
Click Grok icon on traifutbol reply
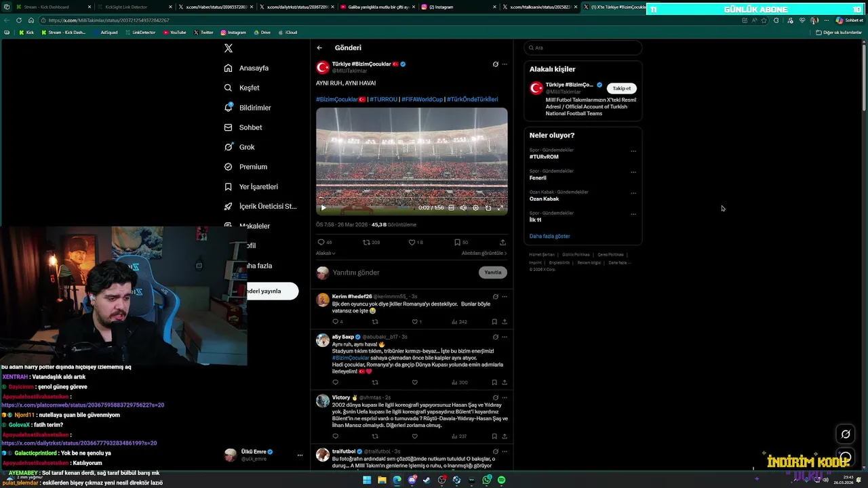[495, 451]
